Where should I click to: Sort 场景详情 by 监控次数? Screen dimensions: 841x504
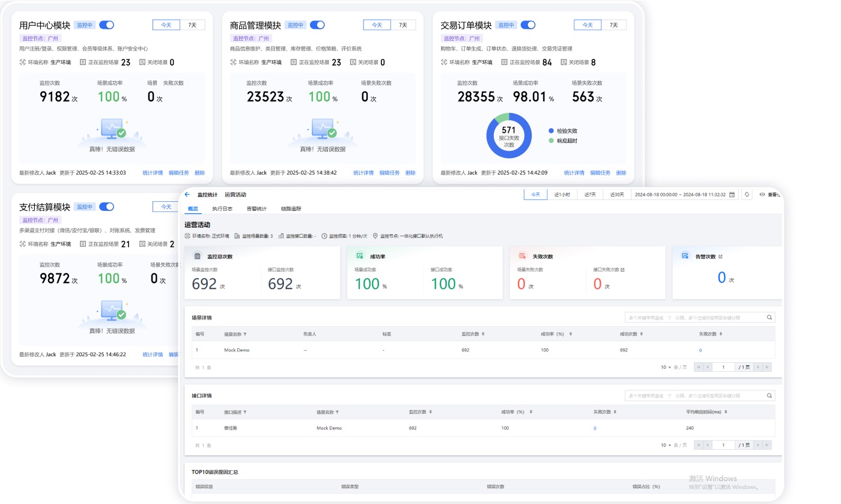pos(483,334)
